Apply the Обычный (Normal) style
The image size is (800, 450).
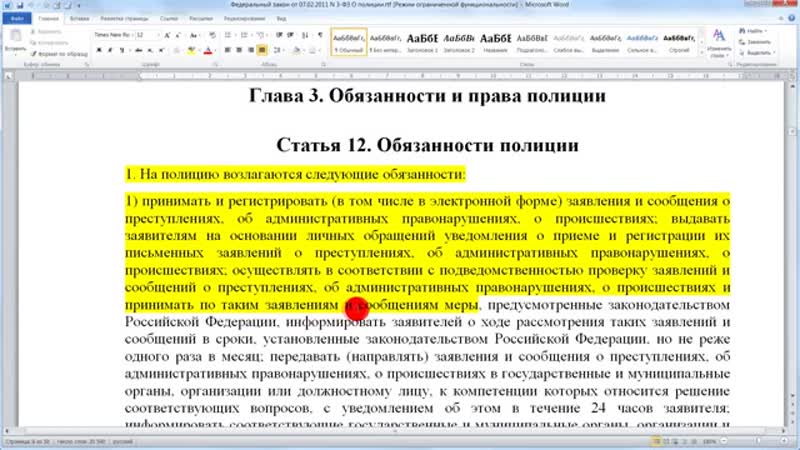point(349,42)
